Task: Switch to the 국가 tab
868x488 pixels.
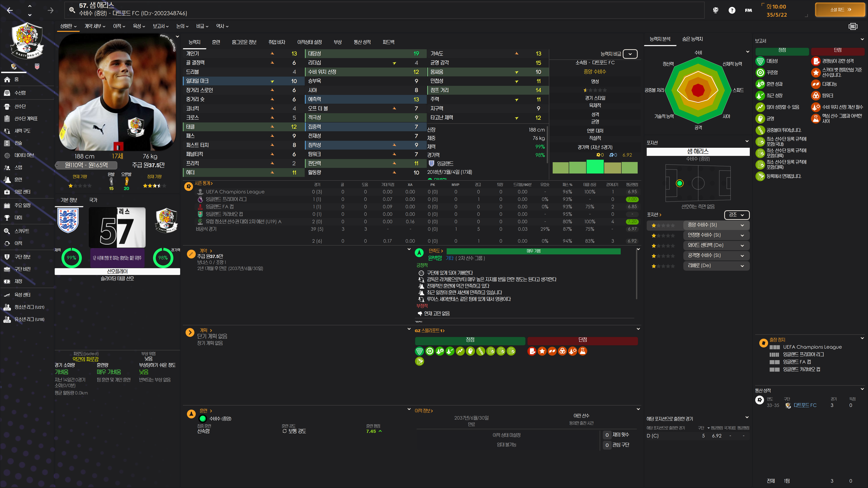Action: (x=93, y=200)
